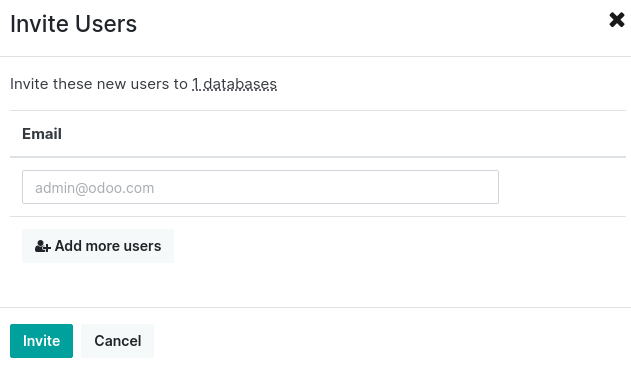
Task: Click the Cancel button in the footer
Action: click(x=118, y=341)
